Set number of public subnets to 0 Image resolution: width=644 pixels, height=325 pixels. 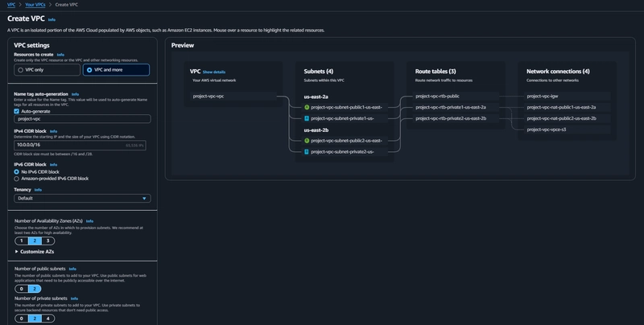[22, 289]
